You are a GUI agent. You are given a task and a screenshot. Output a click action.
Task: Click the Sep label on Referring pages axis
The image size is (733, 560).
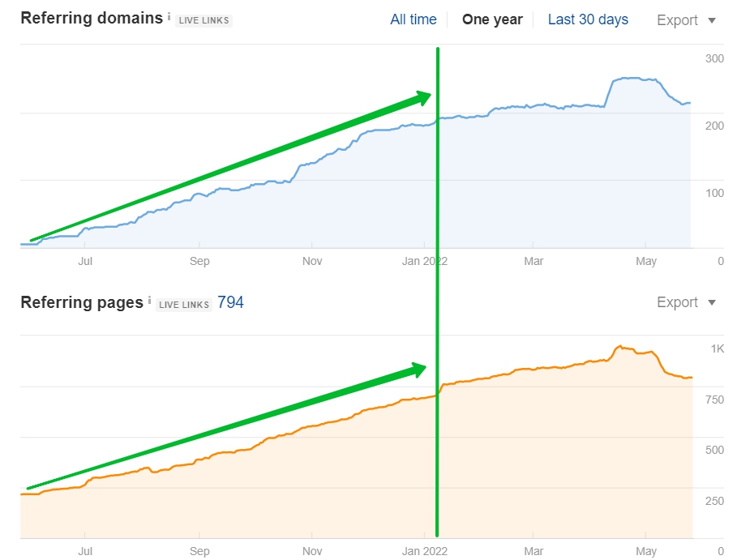[x=199, y=551]
